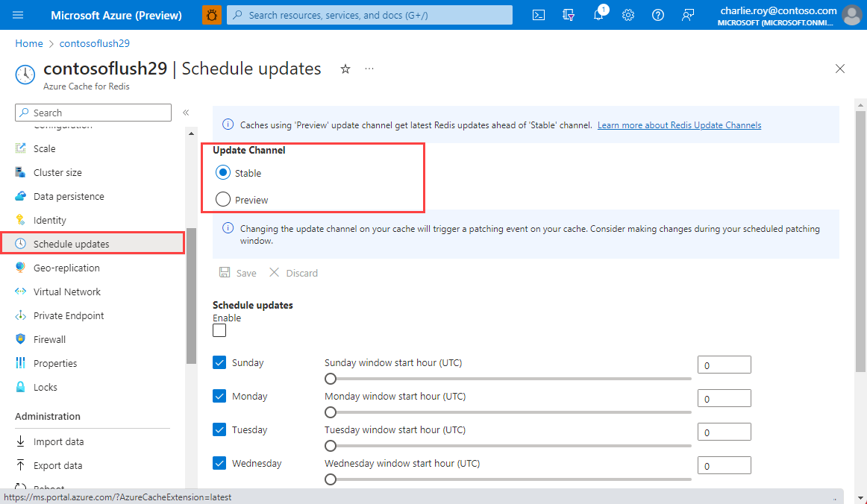The width and height of the screenshot is (867, 504).
Task: Uncheck the Wednesday checkbox
Action: click(219, 462)
